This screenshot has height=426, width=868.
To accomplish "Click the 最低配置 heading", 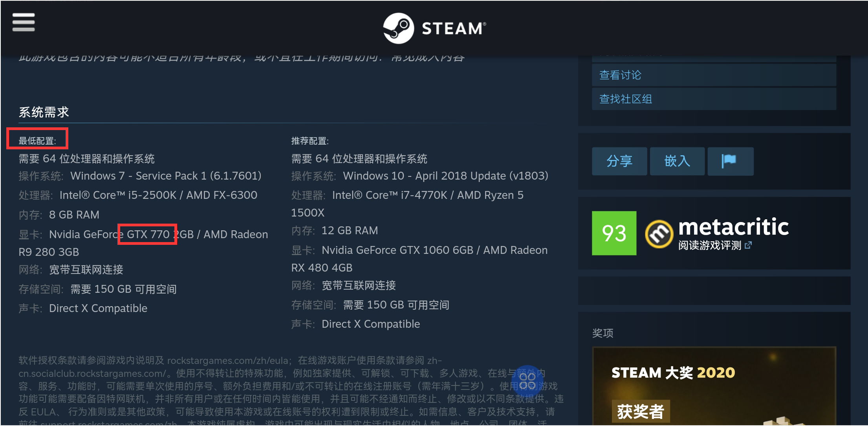I will tap(37, 141).
